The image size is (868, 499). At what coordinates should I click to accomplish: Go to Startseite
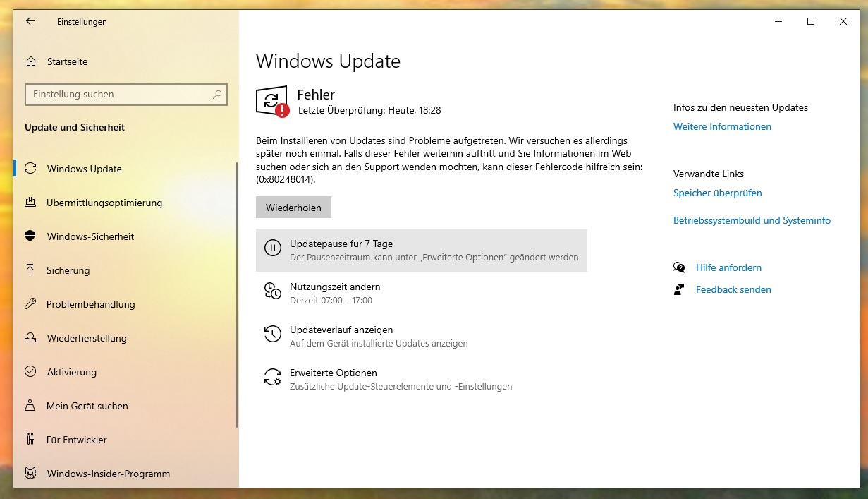pyautogui.click(x=126, y=61)
